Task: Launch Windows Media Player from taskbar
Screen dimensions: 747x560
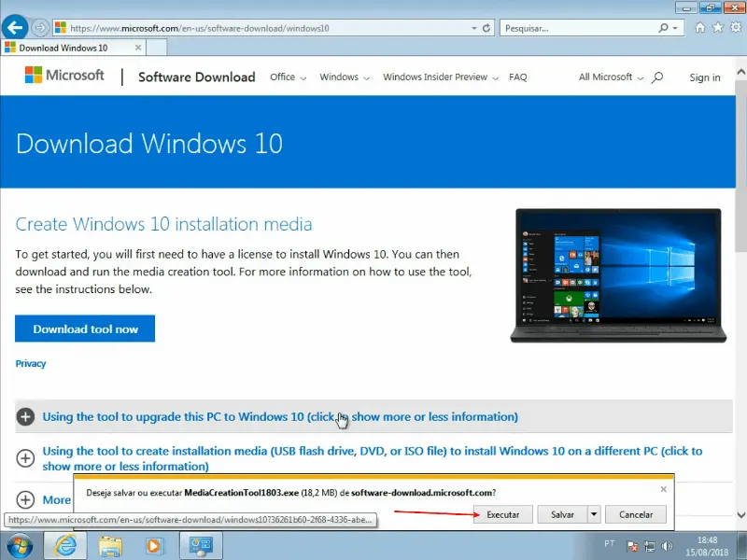Action: pyautogui.click(x=154, y=546)
